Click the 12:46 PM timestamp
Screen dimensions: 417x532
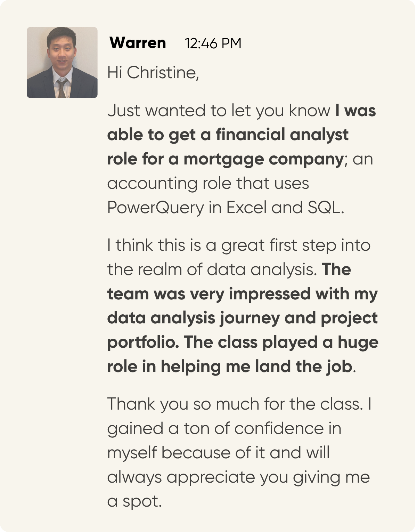point(213,44)
